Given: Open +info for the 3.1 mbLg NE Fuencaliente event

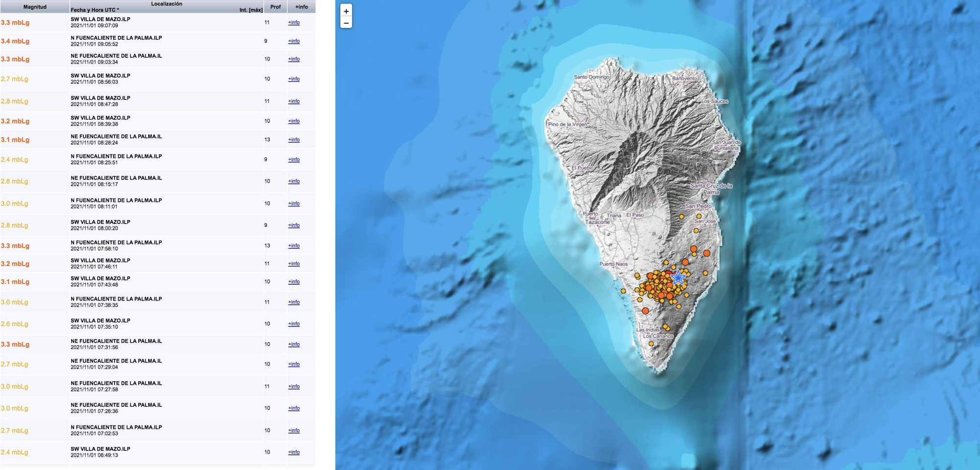Looking at the screenshot, I should click(x=294, y=140).
